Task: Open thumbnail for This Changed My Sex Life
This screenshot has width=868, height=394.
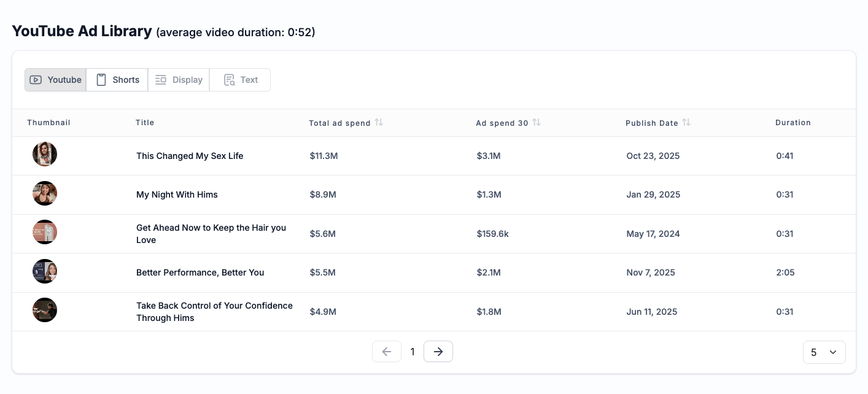Action: pos(45,154)
